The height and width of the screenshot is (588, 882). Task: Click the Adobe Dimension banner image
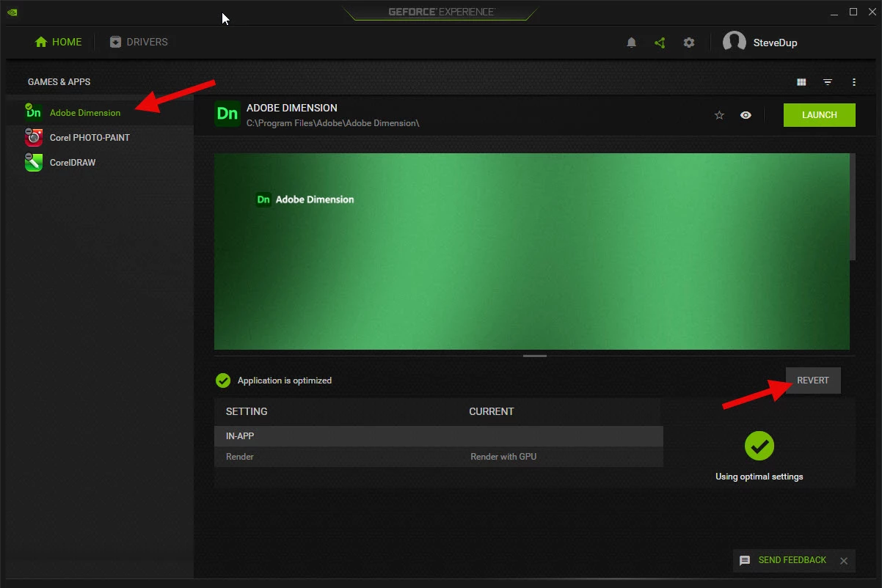(x=532, y=251)
